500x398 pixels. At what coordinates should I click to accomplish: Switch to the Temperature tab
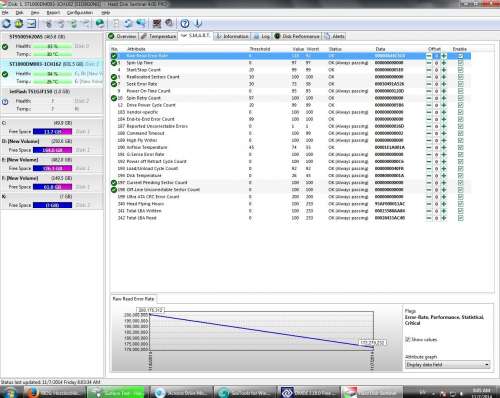(x=158, y=36)
